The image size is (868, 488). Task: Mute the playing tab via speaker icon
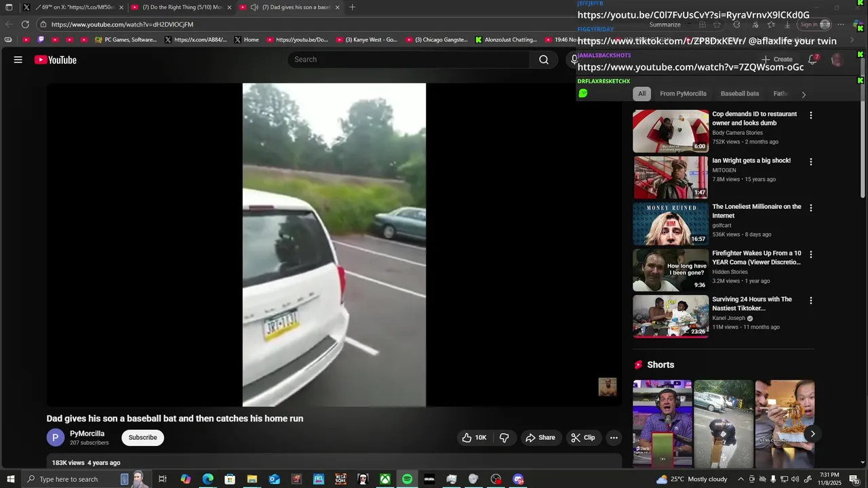[x=254, y=7]
